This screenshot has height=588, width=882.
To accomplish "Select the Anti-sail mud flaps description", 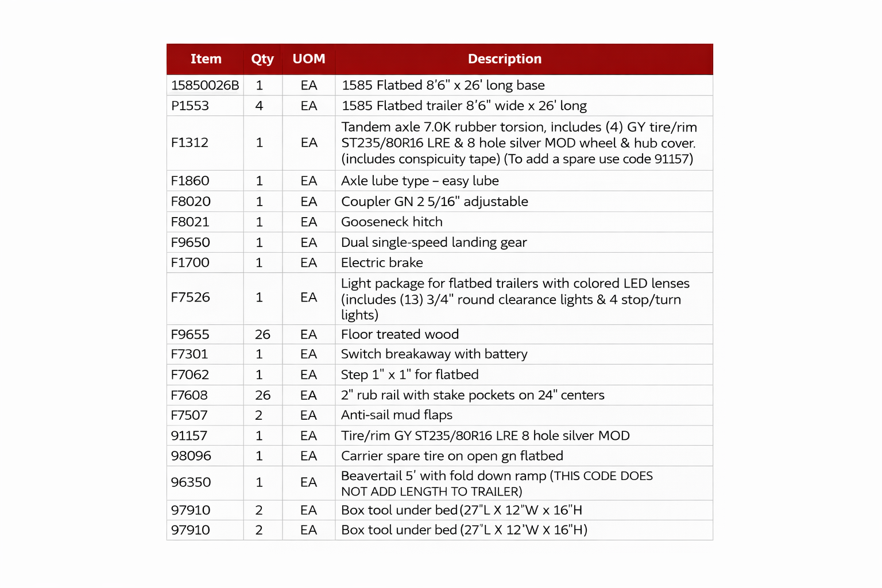I will (396, 415).
